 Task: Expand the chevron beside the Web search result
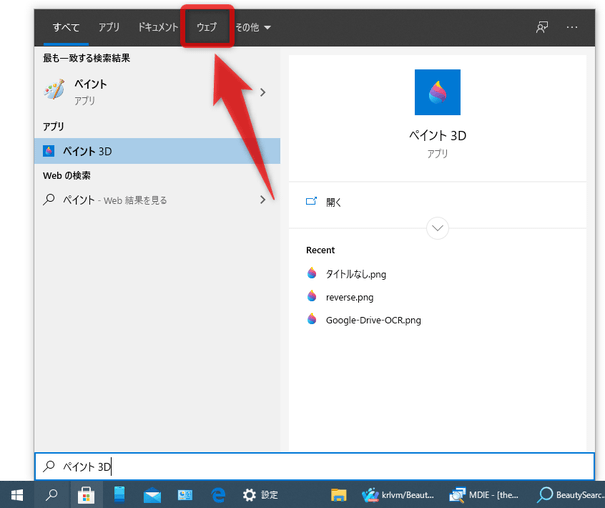coord(263,199)
